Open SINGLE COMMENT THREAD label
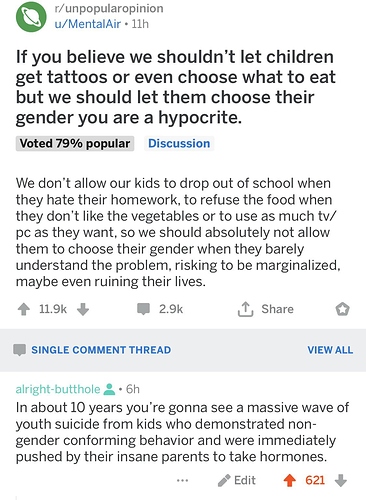The image size is (366, 500). point(101,350)
